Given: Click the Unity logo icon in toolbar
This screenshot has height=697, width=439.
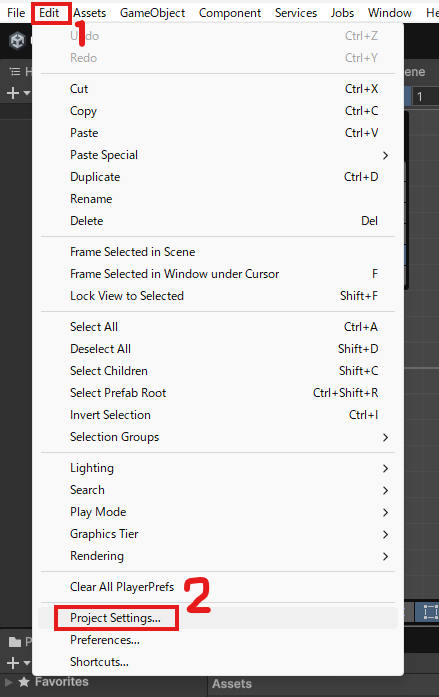Looking at the screenshot, I should pos(17,41).
